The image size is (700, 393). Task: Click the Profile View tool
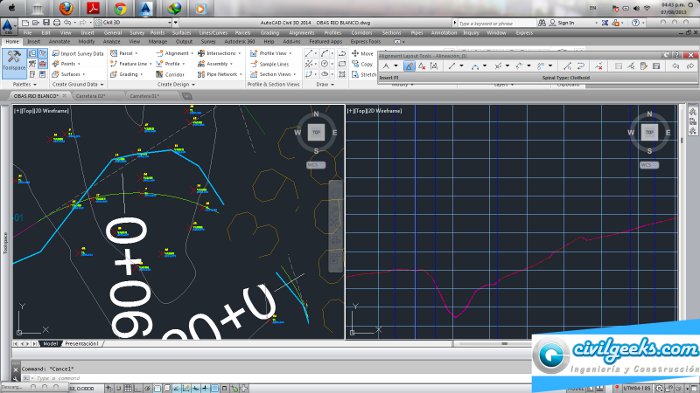coord(271,54)
